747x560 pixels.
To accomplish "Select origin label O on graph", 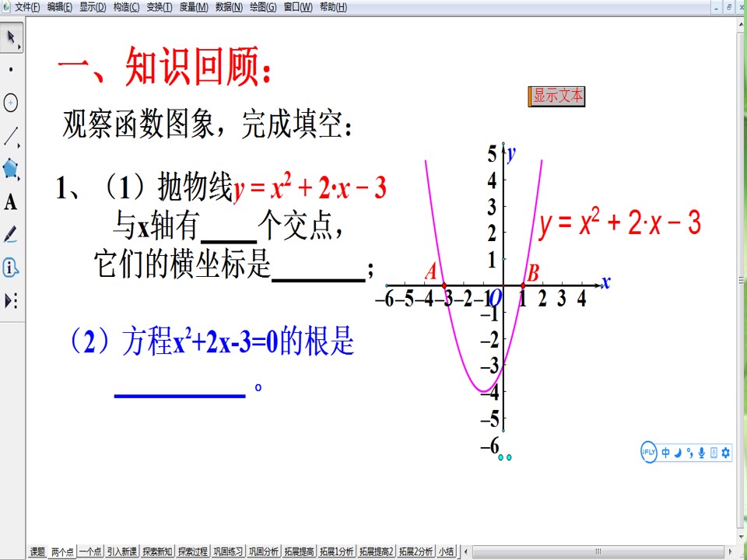I will 496,298.
